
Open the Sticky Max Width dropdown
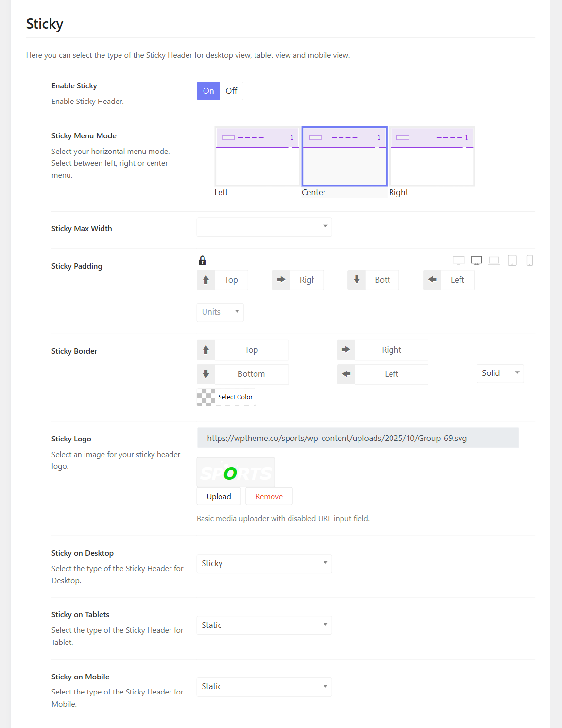[264, 227]
